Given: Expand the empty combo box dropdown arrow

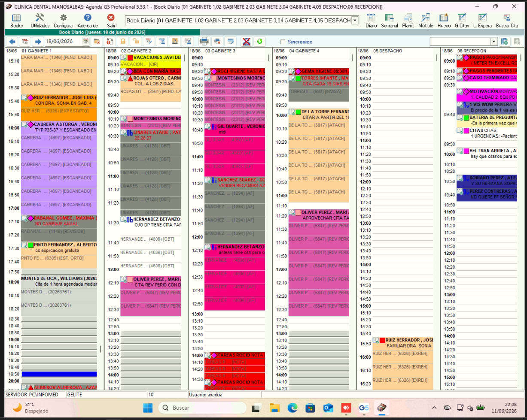Looking at the screenshot, I should pyautogui.click(x=494, y=41).
